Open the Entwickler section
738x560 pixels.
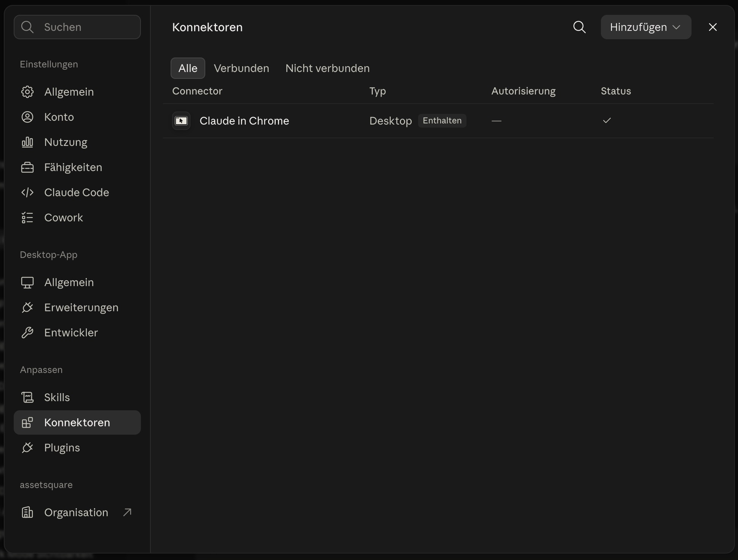(77, 333)
